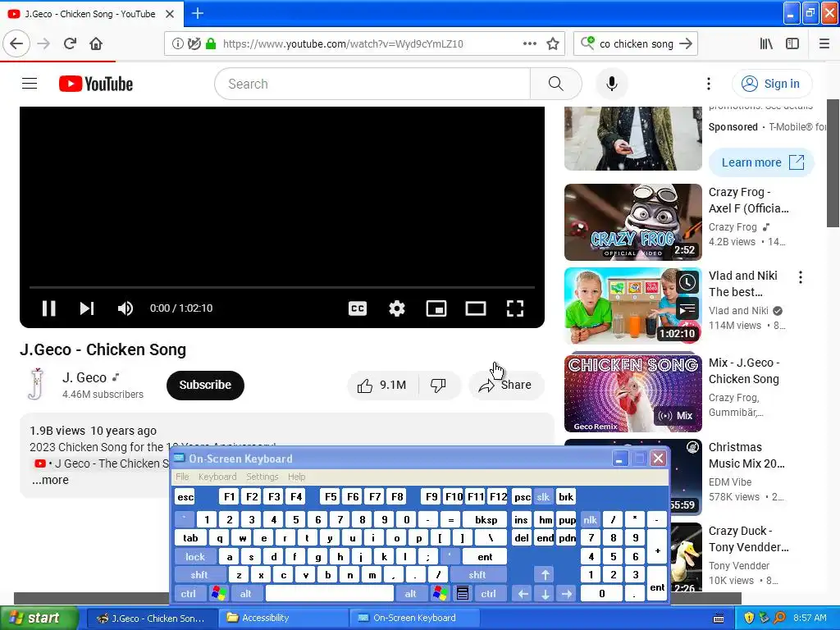Open the J. Geco channel name
The image size is (840, 630).
[x=84, y=377]
